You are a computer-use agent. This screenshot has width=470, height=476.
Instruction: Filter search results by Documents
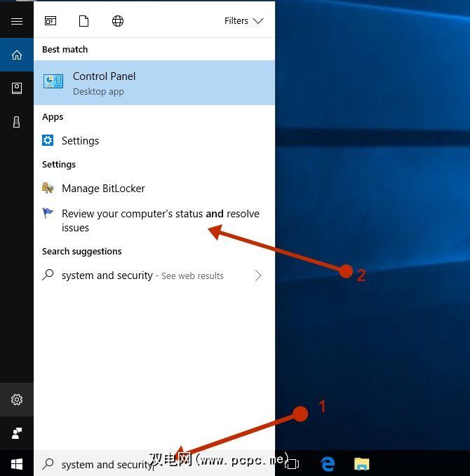(84, 21)
